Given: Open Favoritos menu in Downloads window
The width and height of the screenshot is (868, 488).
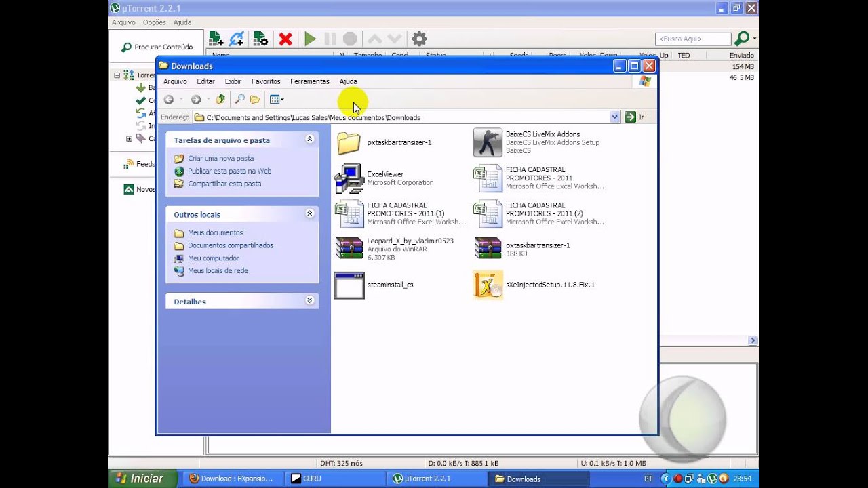Looking at the screenshot, I should point(266,81).
